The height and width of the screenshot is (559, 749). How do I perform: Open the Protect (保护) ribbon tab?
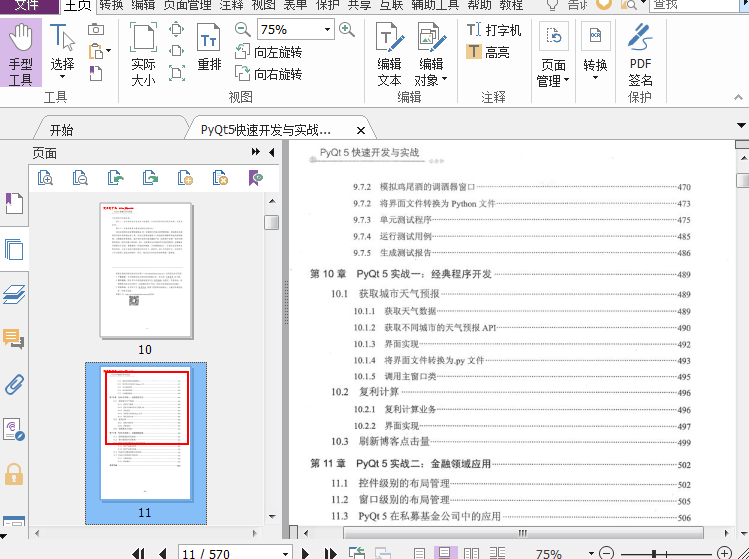pos(328,5)
